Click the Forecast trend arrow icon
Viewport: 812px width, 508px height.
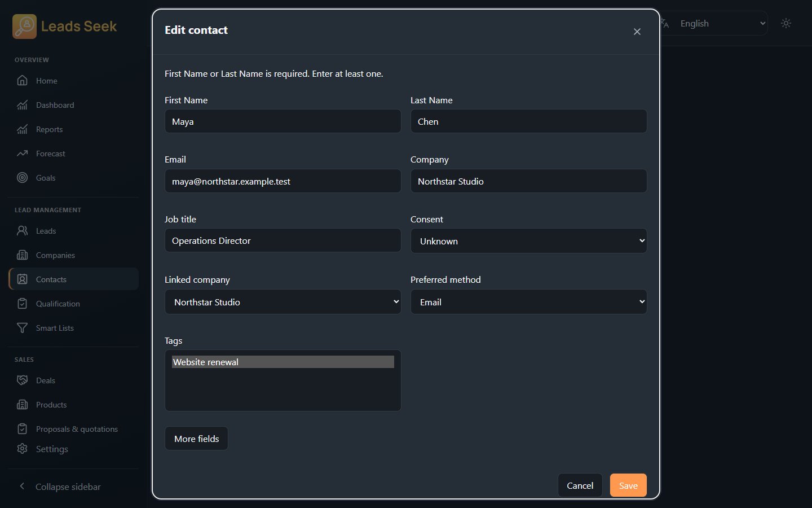pyautogui.click(x=22, y=154)
